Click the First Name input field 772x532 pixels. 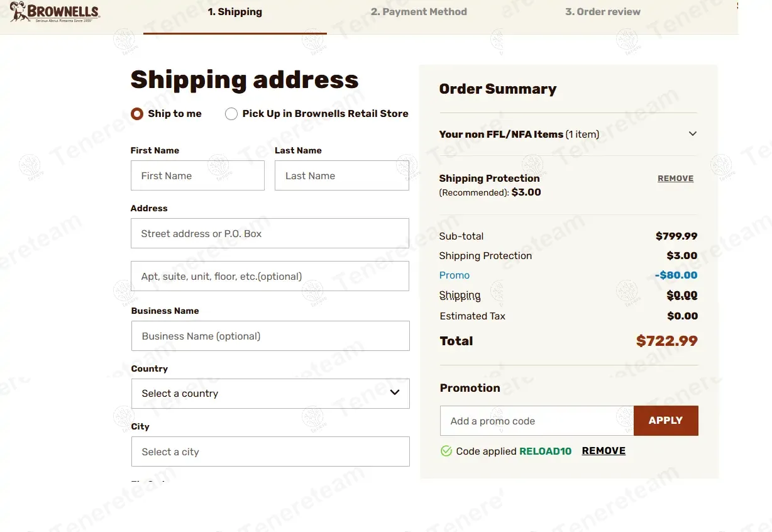pyautogui.click(x=197, y=175)
